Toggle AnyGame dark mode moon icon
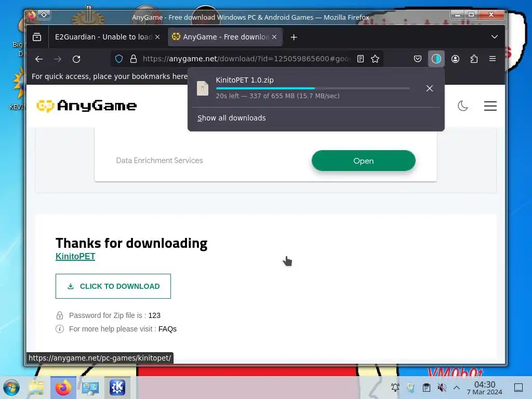 pos(463,106)
